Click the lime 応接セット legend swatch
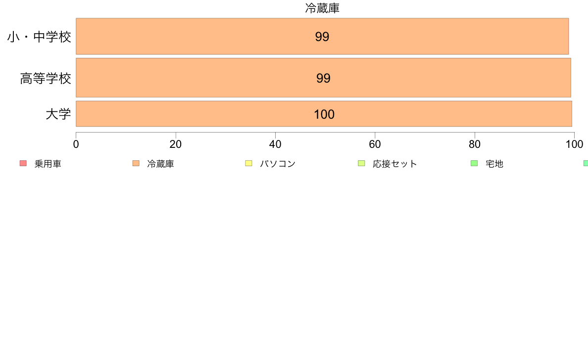Viewport: 588px width, 364px height. (x=361, y=163)
